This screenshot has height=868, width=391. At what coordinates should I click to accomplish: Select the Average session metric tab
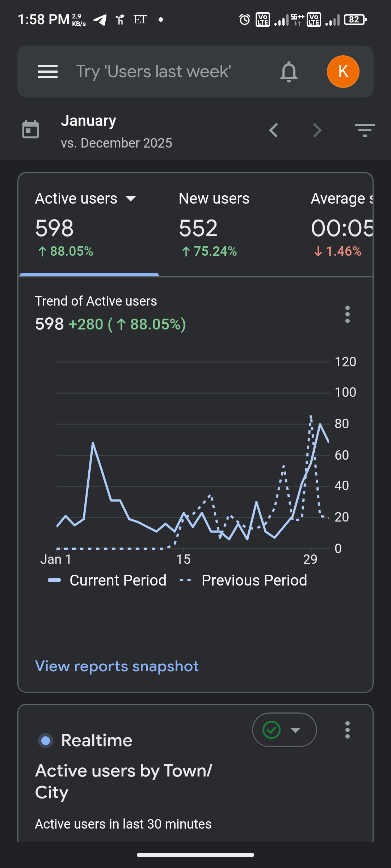pos(341,224)
